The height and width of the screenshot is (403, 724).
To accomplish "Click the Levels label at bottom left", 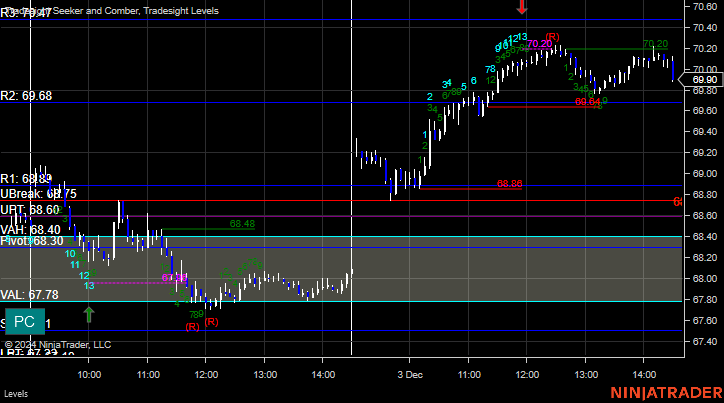I will tap(16, 394).
